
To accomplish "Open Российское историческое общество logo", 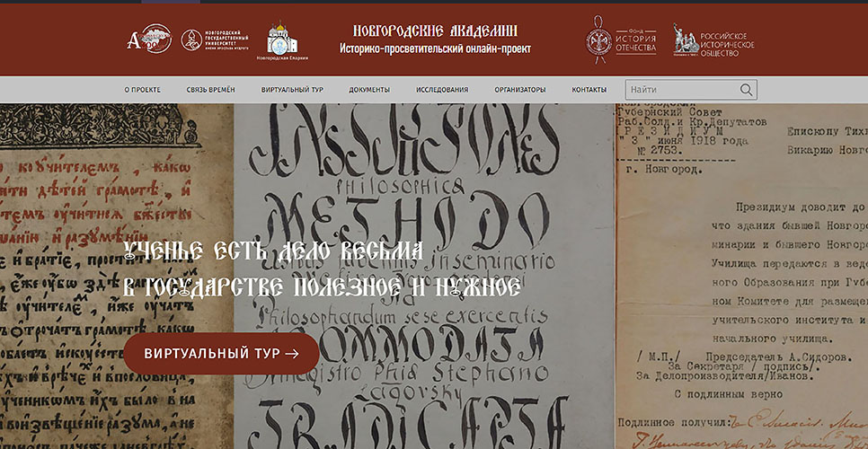I will (713, 40).
